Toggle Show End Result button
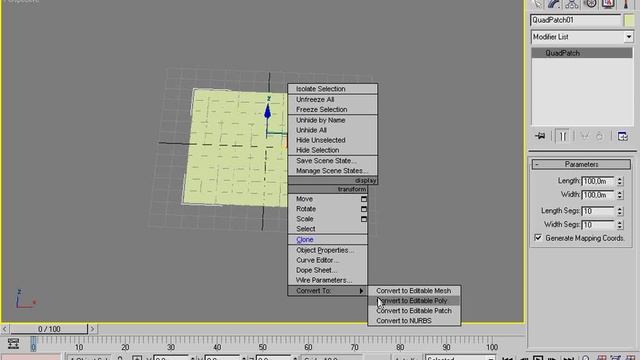Viewport: 640px width, 360px height. point(562,136)
